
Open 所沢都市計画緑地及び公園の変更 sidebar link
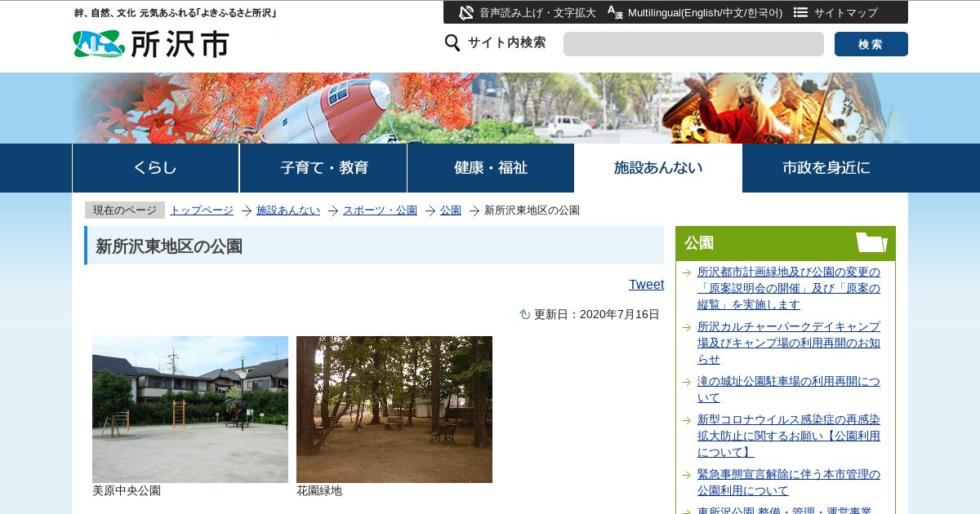point(789,288)
